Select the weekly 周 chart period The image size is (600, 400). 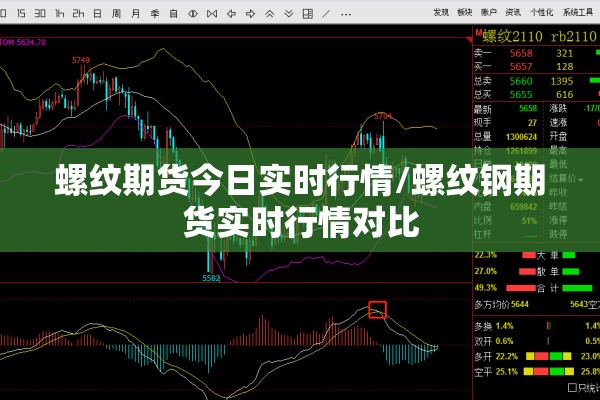(x=116, y=14)
